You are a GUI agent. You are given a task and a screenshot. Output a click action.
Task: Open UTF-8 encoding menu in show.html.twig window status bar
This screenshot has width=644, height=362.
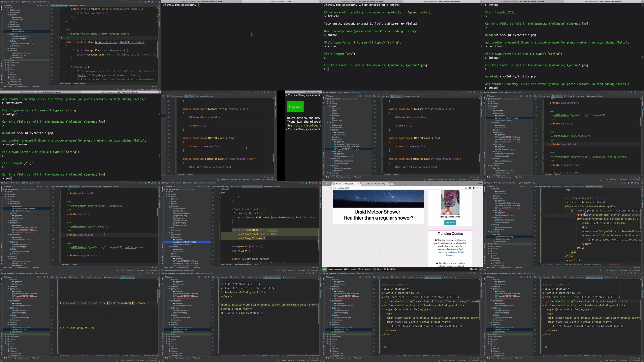[133, 361]
